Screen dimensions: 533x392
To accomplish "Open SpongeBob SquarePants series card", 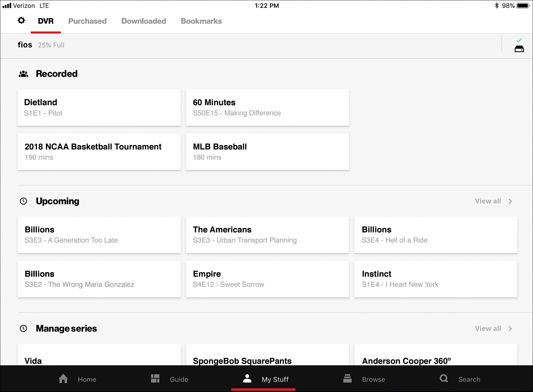I will (267, 355).
